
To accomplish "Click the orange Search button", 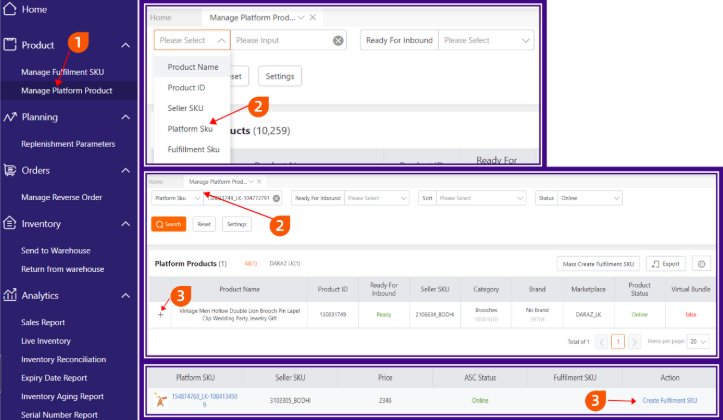I will (x=169, y=224).
